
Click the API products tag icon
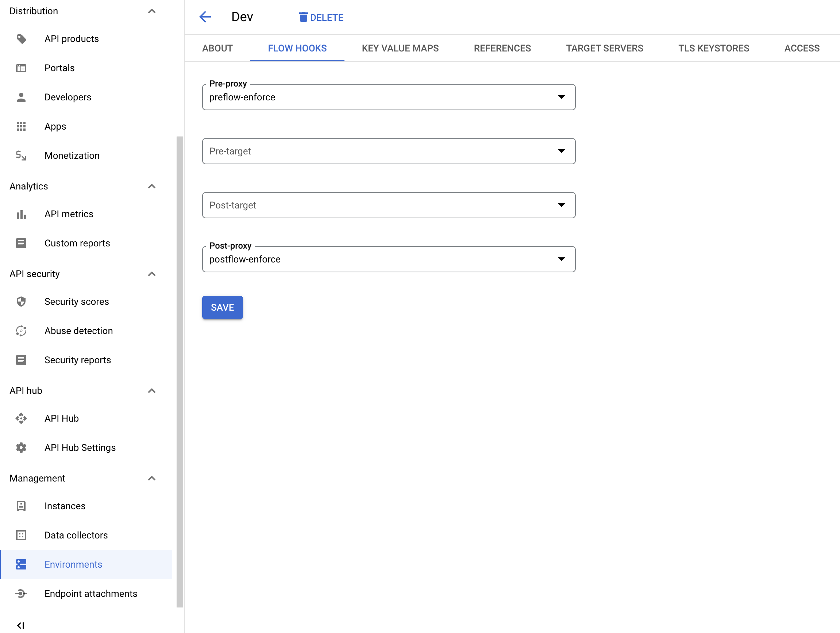[x=21, y=39]
